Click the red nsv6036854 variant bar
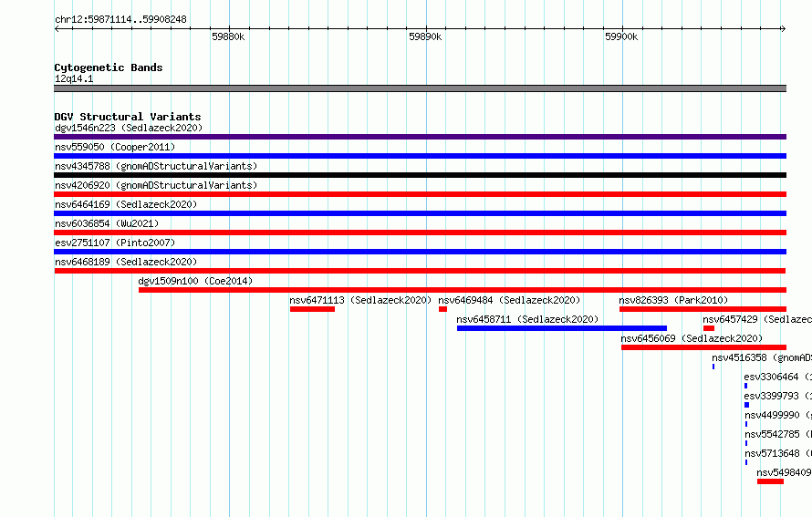The image size is (812, 517). [420, 233]
